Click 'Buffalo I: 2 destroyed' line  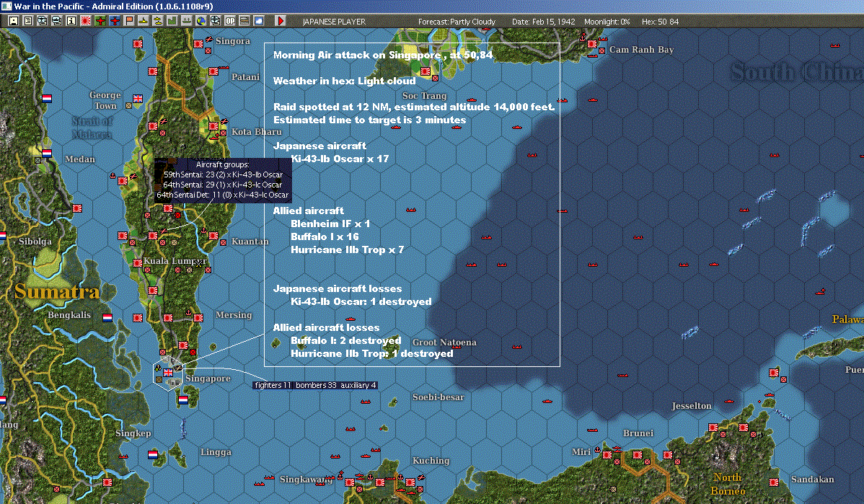346,340
